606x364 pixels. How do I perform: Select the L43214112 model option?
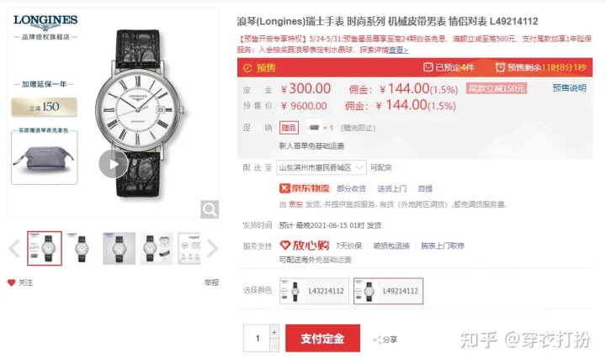coord(314,291)
